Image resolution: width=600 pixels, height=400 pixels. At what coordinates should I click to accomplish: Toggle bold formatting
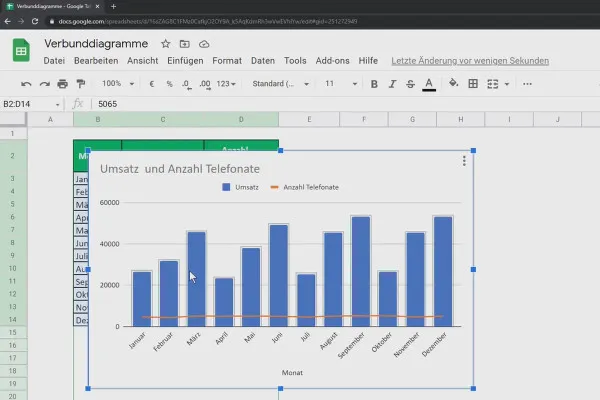tap(374, 84)
